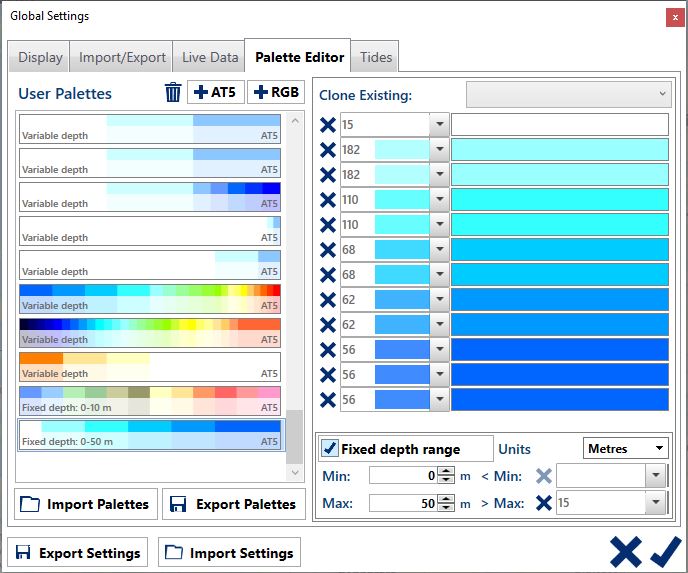Viewport: 688px width, 573px height.
Task: Click the Min depth value field
Action: point(403,476)
